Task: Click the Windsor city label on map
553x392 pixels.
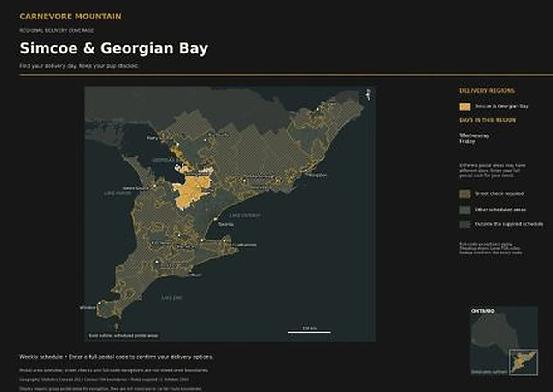Action: coord(88,307)
